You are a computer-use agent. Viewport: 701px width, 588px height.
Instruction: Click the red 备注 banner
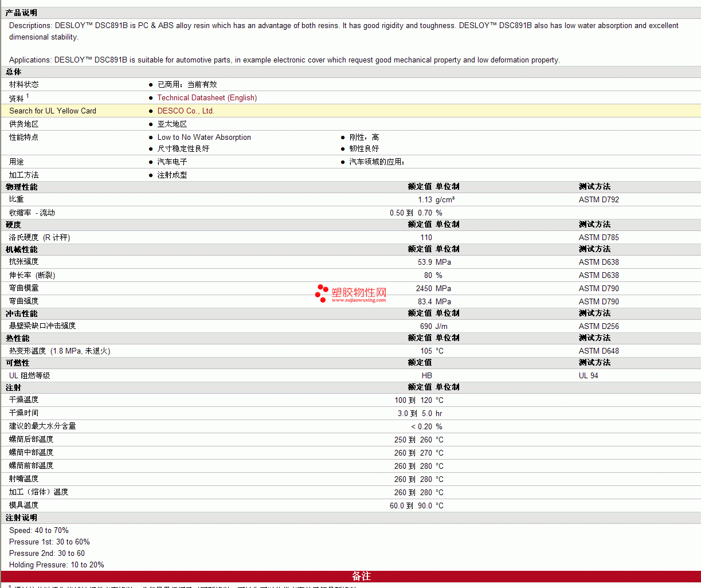coord(351,577)
